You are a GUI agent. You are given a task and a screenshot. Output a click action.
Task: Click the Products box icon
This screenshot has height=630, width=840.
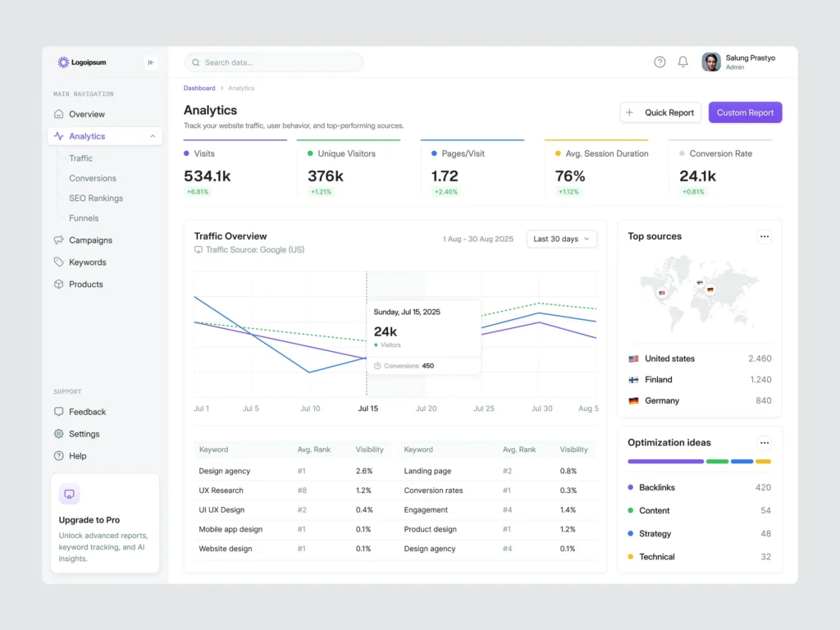point(58,285)
